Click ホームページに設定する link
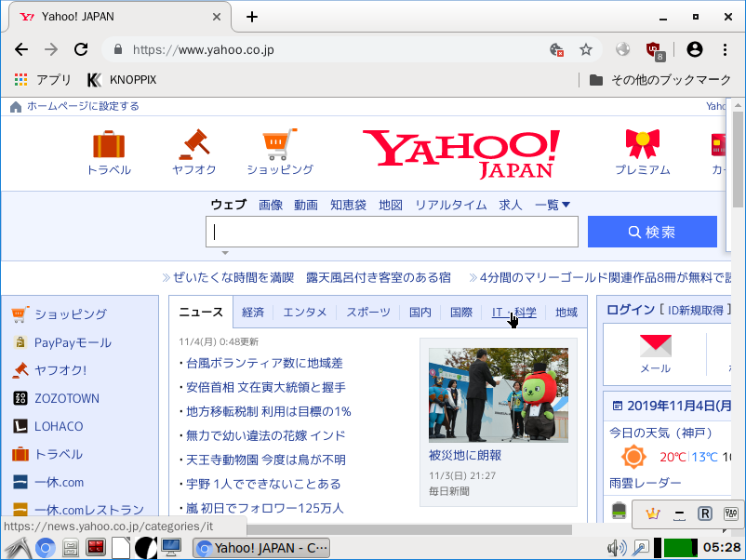Image resolution: width=746 pixels, height=560 pixels. [83, 106]
